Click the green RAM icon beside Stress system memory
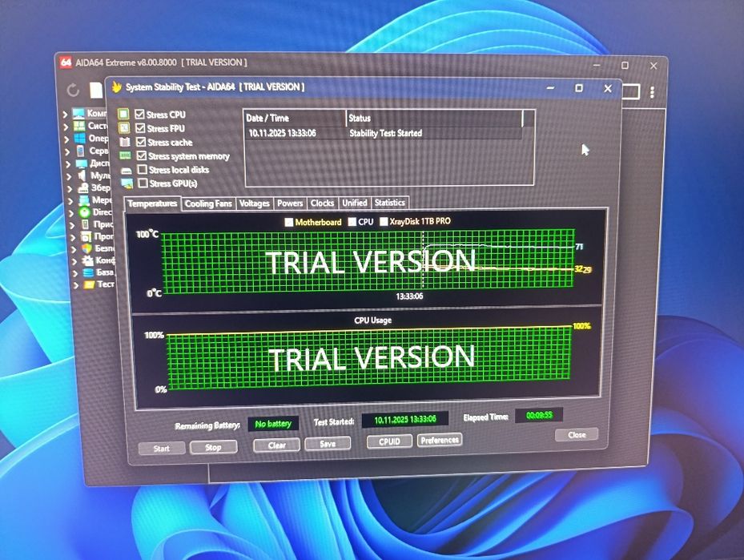The image size is (744, 560). click(125, 155)
